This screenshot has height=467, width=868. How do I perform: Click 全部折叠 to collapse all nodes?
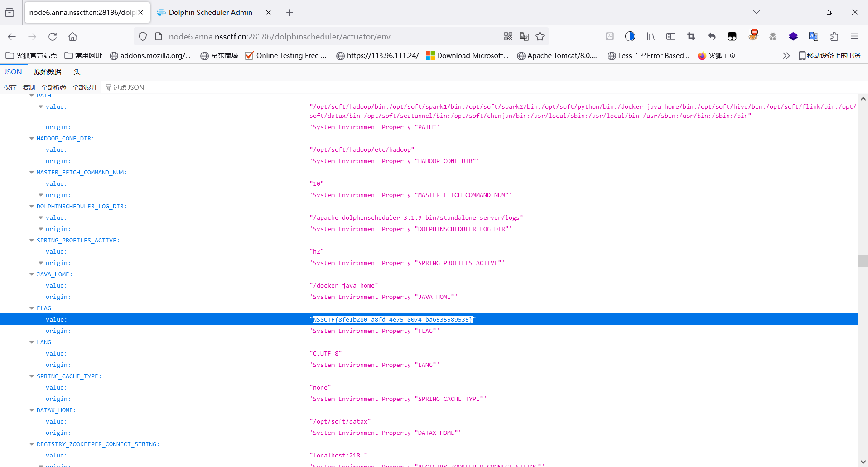click(x=53, y=87)
